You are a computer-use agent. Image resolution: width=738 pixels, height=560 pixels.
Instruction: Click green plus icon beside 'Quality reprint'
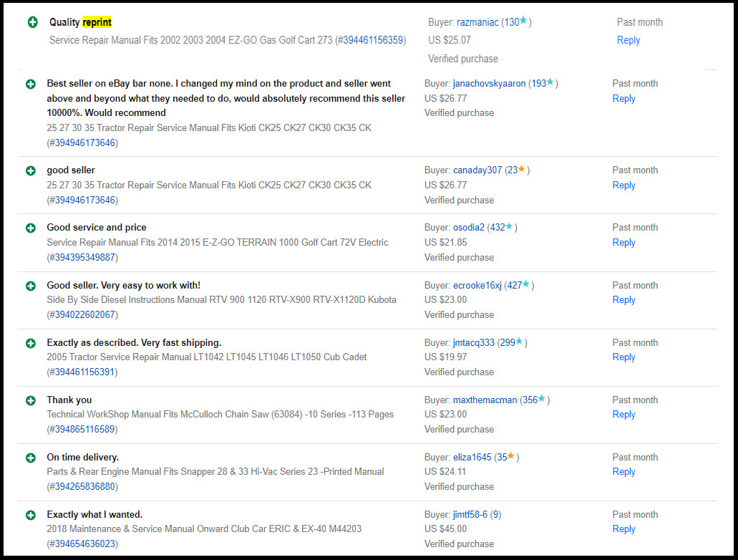(x=32, y=22)
